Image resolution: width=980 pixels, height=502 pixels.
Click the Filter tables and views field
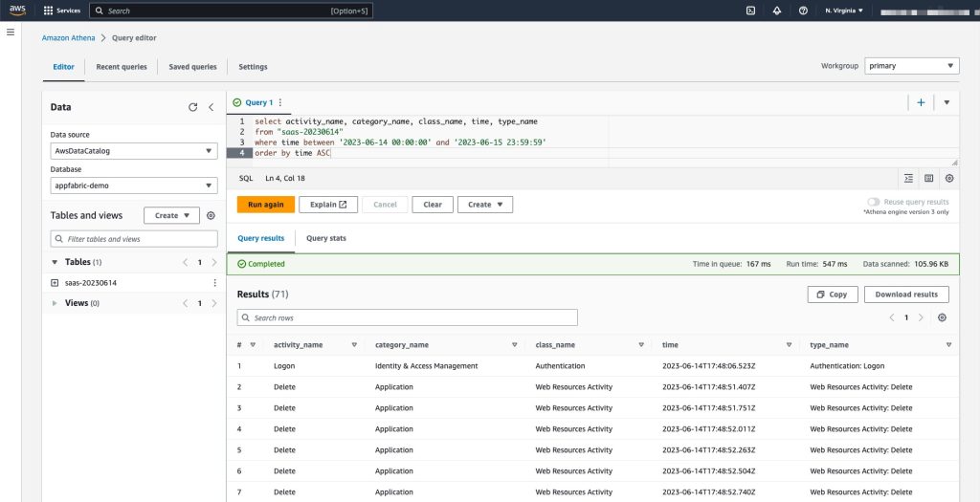click(x=134, y=239)
